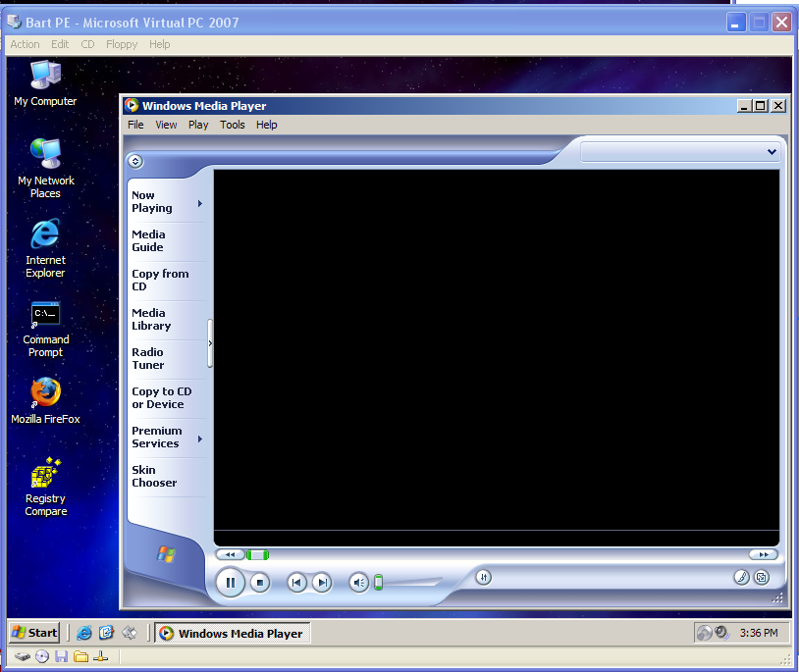
Task: Open the Skin Chooser section
Action: (154, 477)
